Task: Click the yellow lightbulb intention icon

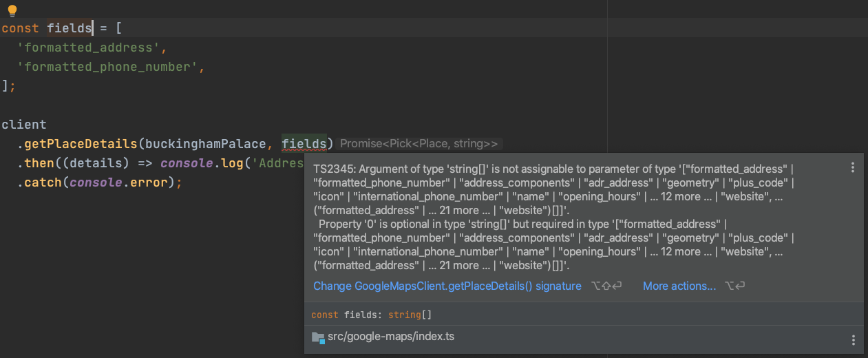Action: click(x=12, y=10)
